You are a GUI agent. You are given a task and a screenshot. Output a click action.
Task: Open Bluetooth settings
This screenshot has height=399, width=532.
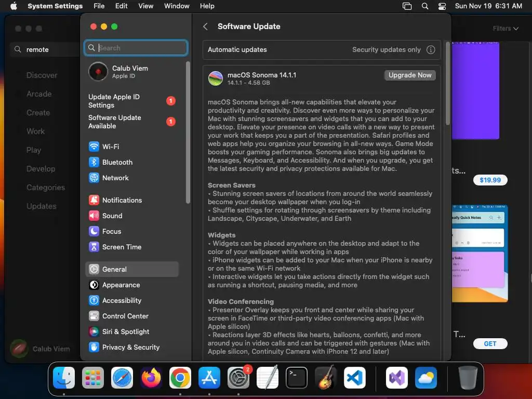coord(131,162)
